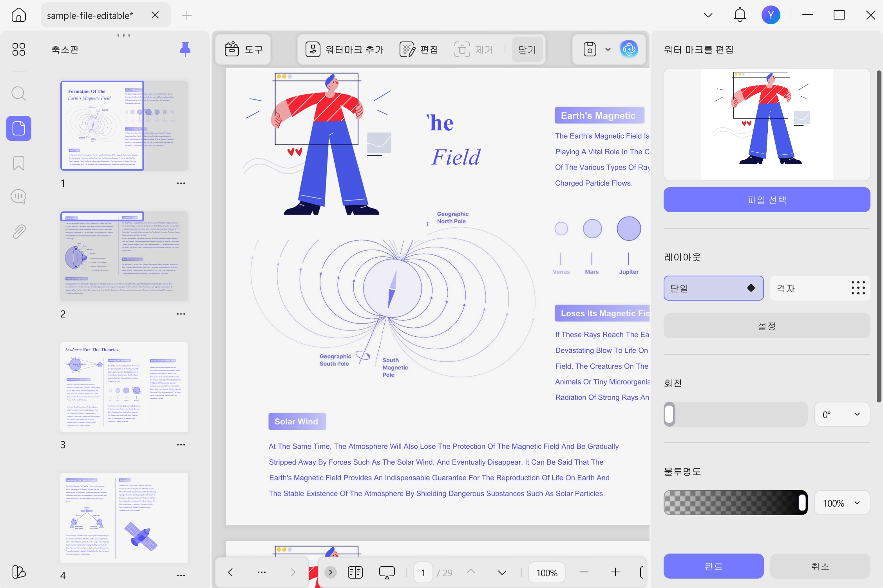
Task: Click the opacity slider bar
Action: click(735, 503)
